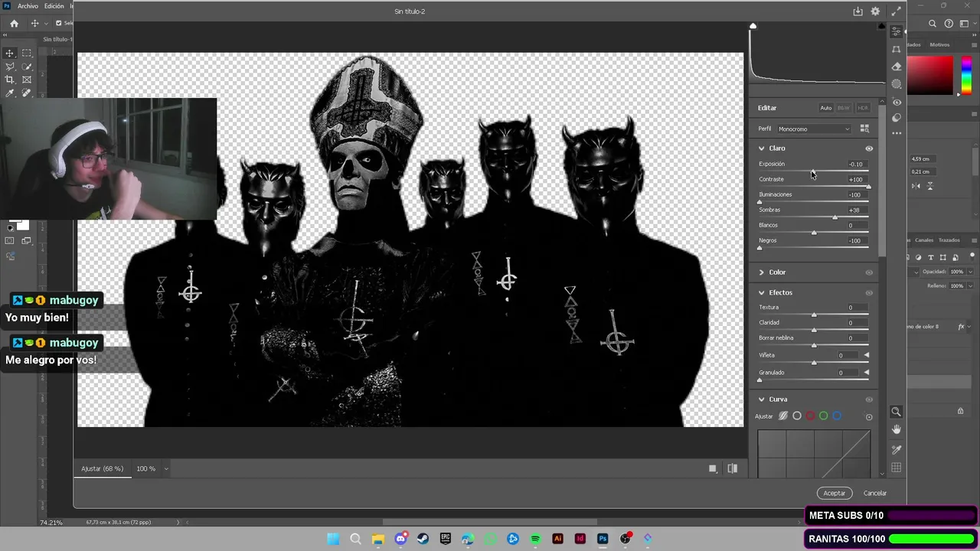Expand Viñeta options triangle

point(867,355)
